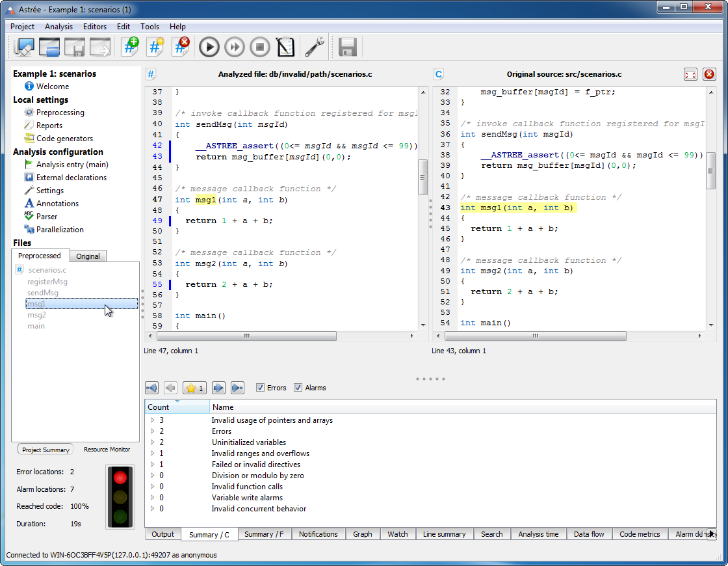
Task: Expand Invalid ranges and overflows row
Action: coord(152,453)
